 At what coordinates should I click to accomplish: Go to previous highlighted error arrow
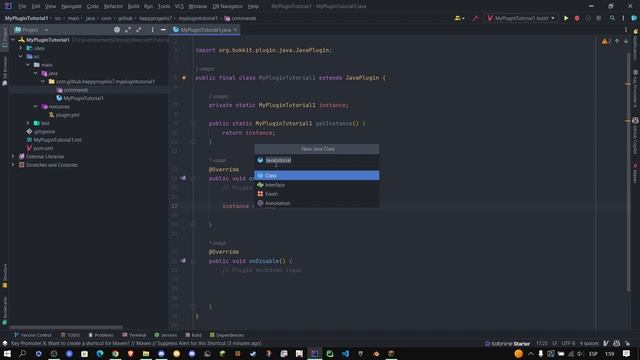click(617, 41)
